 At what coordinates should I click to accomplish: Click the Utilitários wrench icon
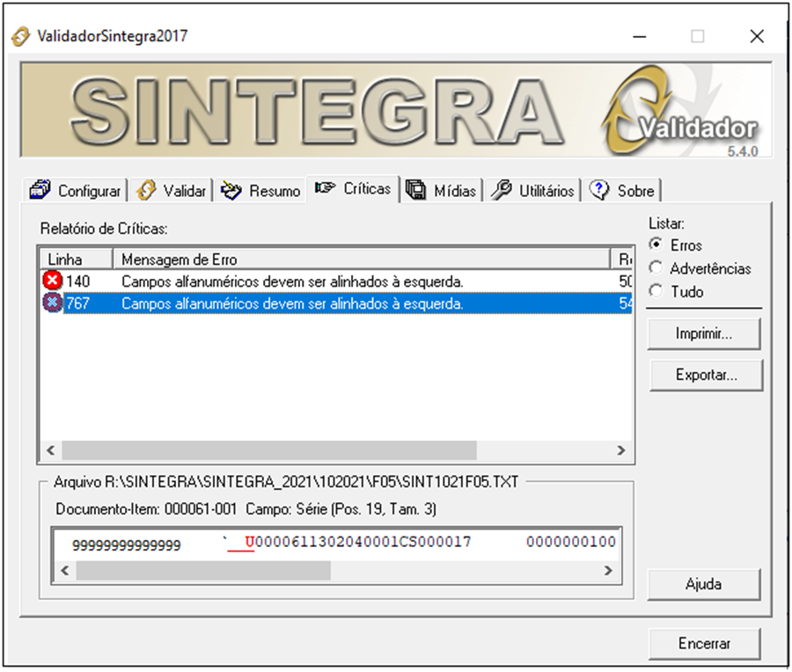(x=501, y=190)
